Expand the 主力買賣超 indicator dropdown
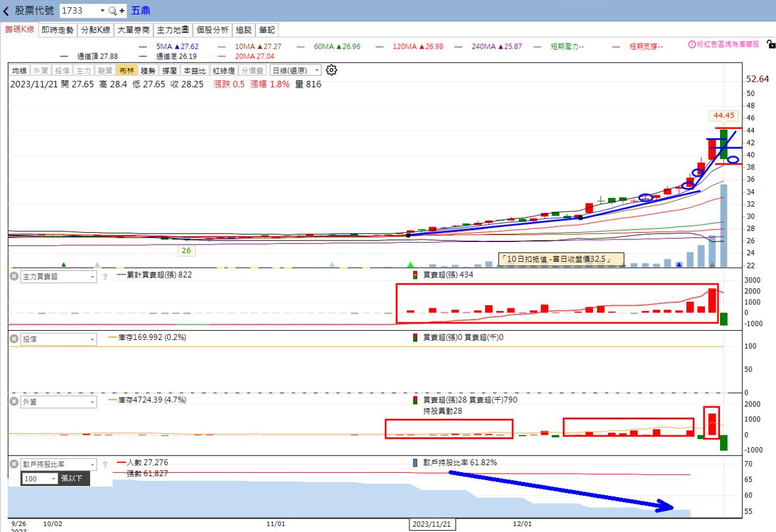The width and height of the screenshot is (776, 532). pos(92,277)
